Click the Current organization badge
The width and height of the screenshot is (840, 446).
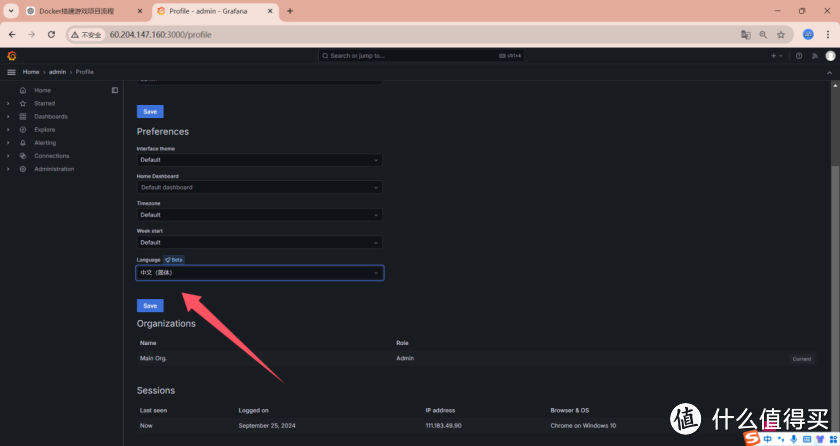[801, 359]
